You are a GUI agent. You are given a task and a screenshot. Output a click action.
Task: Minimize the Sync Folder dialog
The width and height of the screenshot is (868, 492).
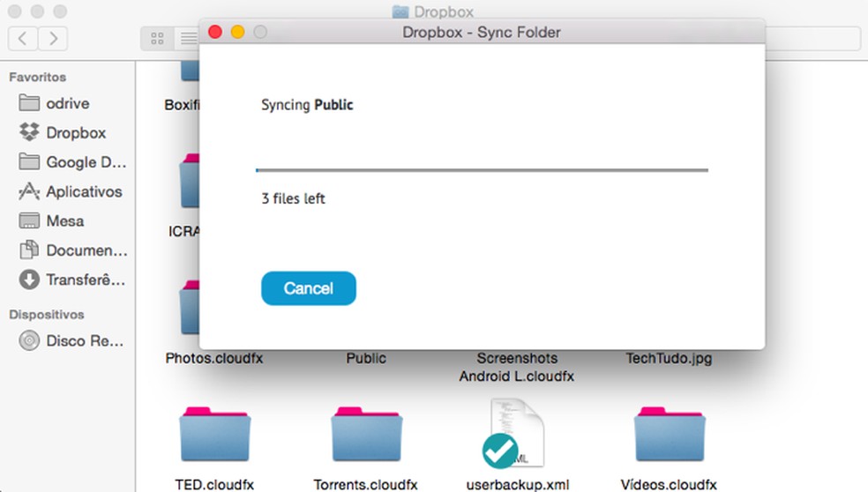tap(238, 32)
